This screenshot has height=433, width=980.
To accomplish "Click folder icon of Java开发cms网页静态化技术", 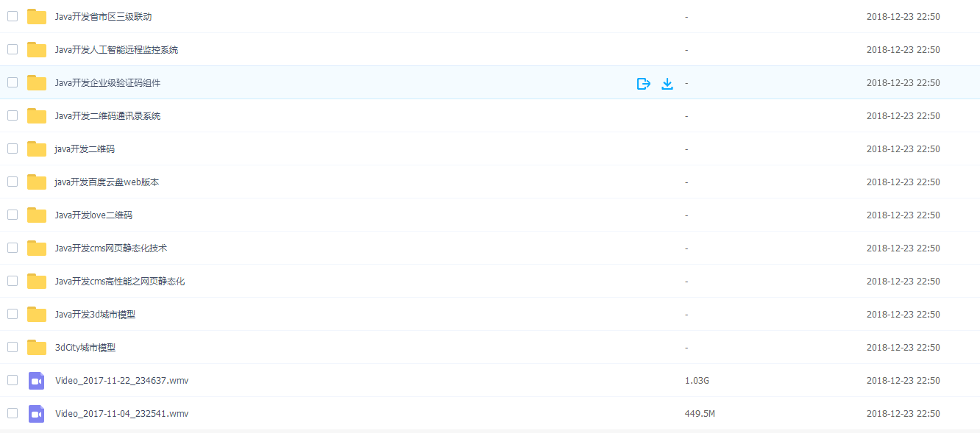I will point(37,248).
